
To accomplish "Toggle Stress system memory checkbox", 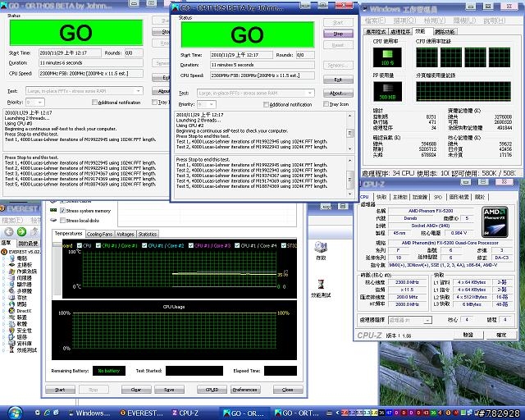I will 62,211.
